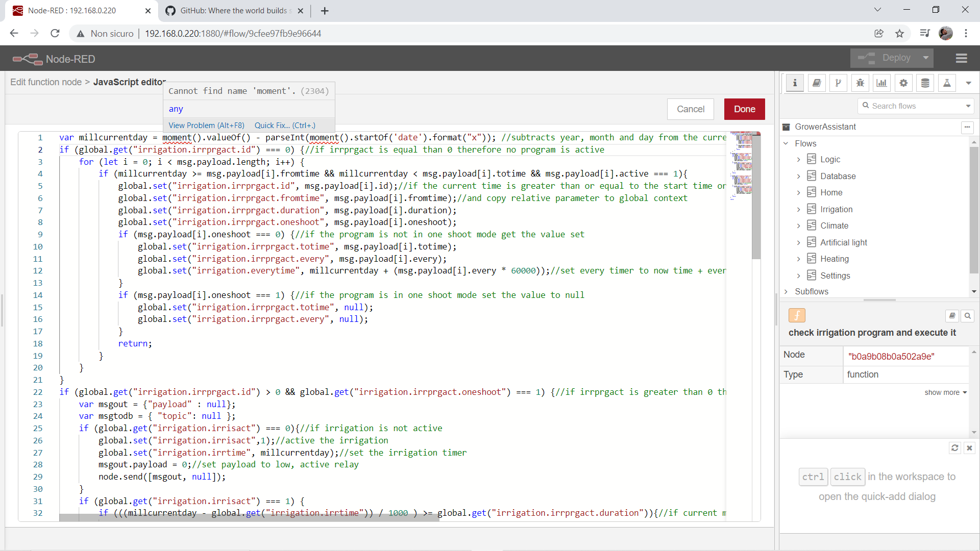Click Done to save the editor
The width and height of the screenshot is (980, 551).
point(744,109)
